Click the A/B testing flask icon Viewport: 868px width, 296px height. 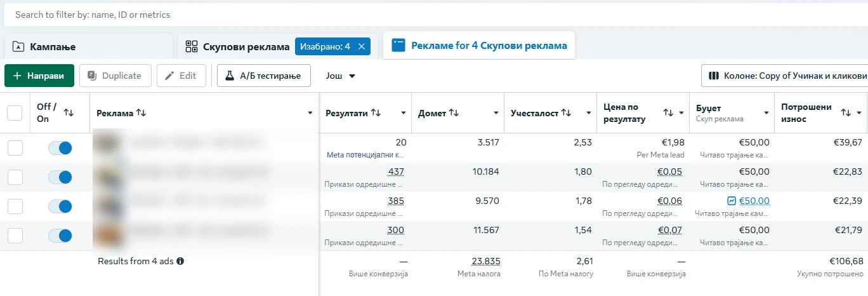click(x=230, y=76)
